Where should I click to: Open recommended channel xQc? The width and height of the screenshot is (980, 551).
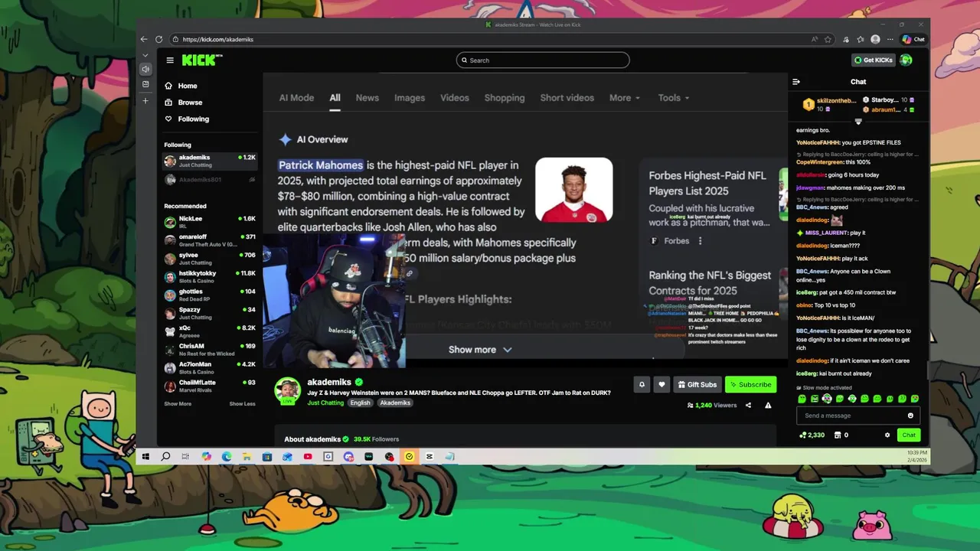[x=210, y=331]
